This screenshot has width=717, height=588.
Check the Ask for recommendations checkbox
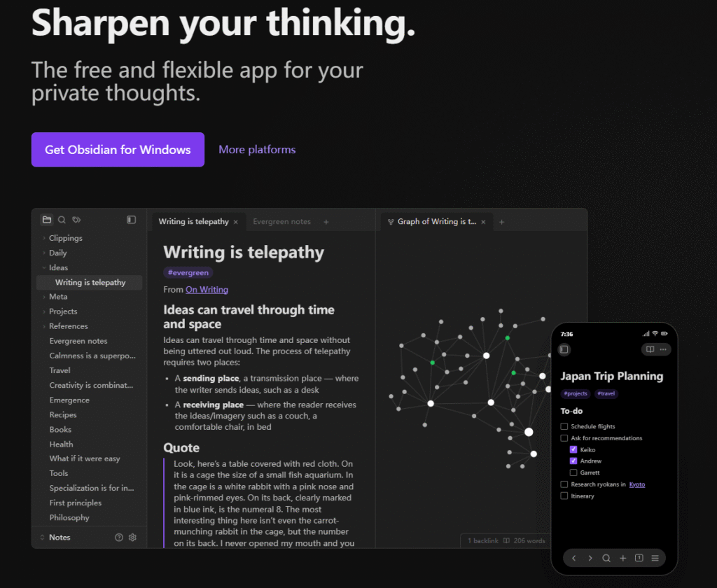[564, 438]
